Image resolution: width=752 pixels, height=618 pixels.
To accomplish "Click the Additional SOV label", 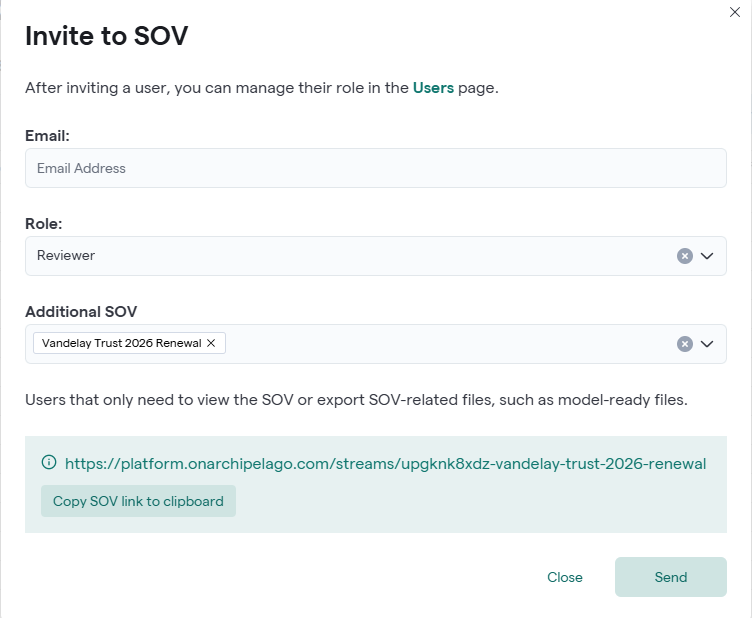I will [81, 311].
